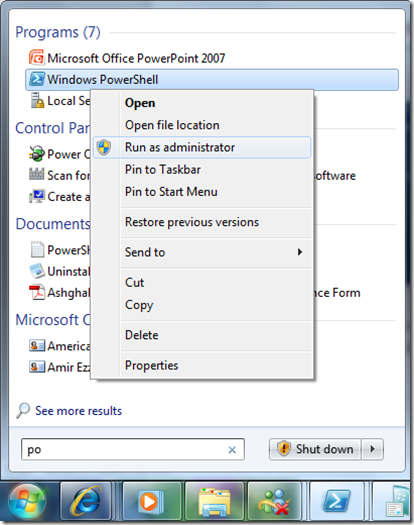Click in the search field containing "po"

click(x=133, y=449)
